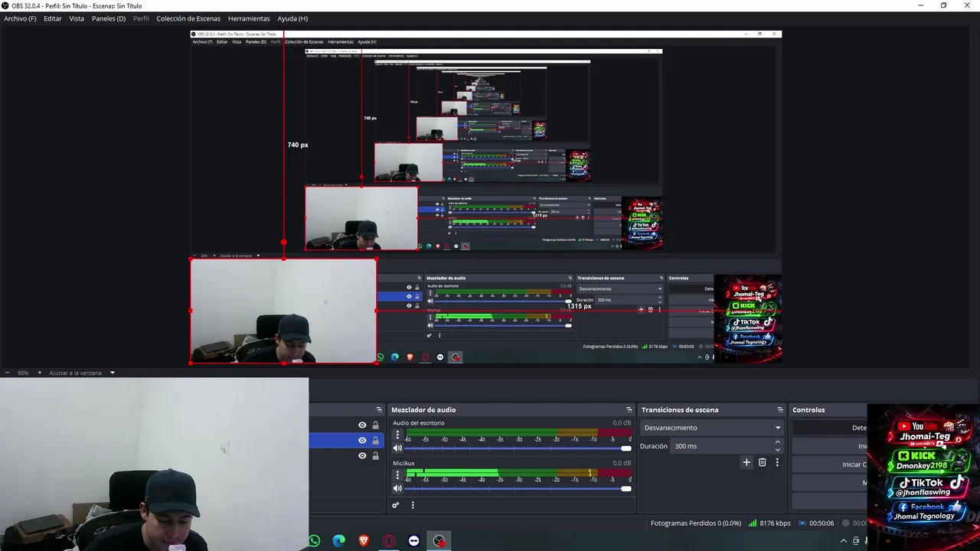
Task: Toggle visibility of the first source row
Action: tap(362, 425)
